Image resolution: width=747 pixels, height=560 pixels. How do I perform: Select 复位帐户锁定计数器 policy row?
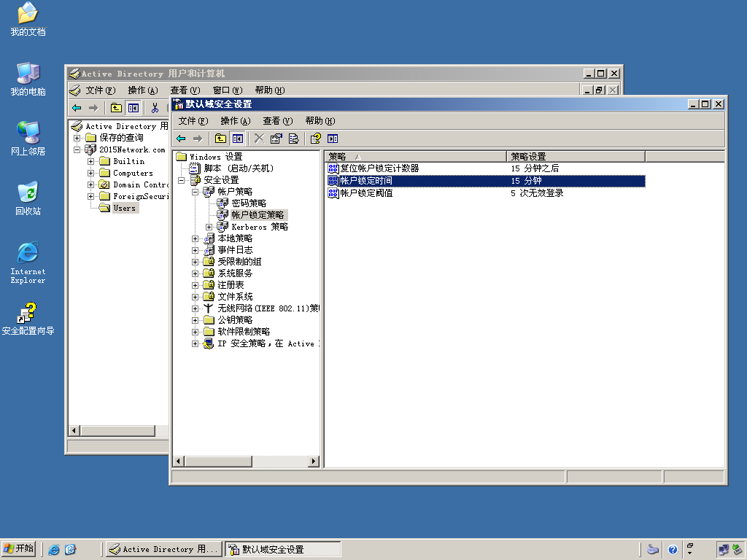pos(485,168)
